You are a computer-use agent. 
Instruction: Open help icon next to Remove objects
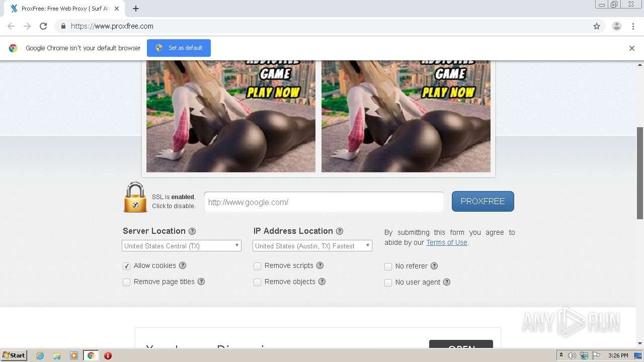pos(322,282)
